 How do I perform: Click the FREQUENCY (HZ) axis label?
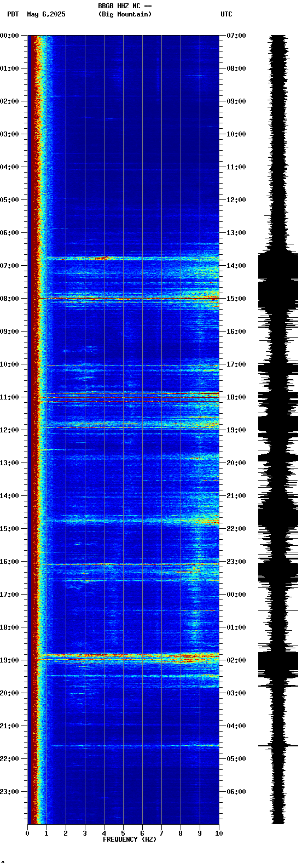(130, 840)
